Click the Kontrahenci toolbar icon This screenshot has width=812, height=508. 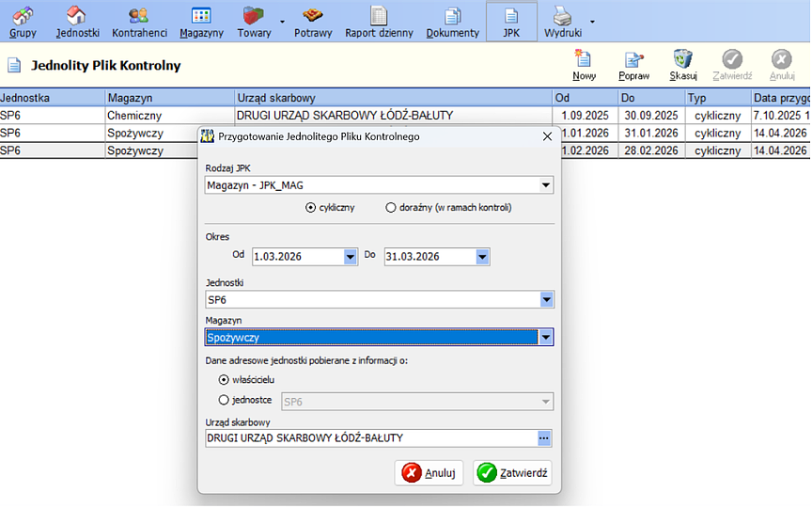pyautogui.click(x=139, y=21)
